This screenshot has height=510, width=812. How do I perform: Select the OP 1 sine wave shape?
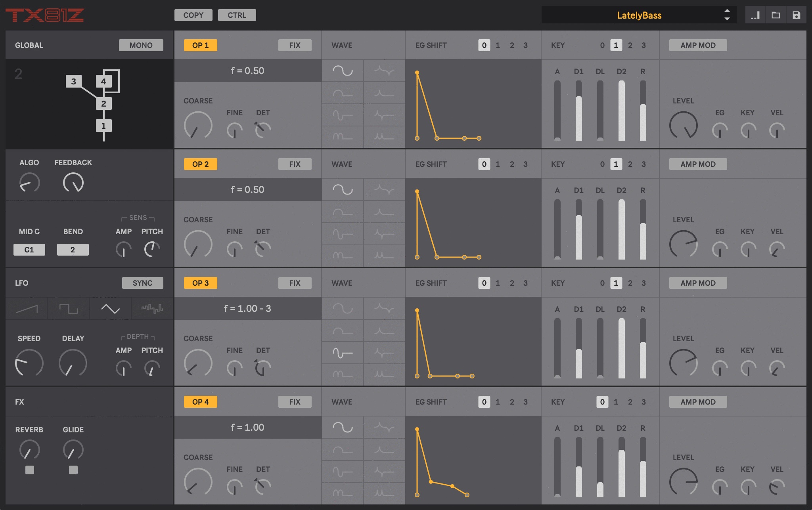[x=343, y=71]
